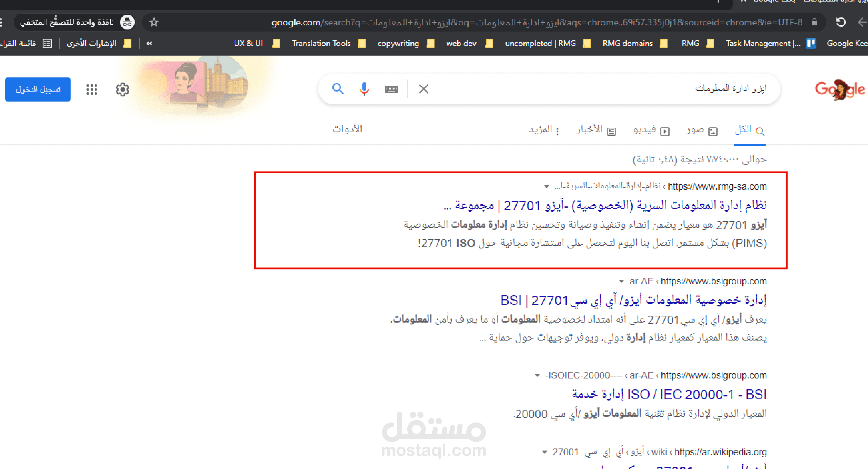This screenshot has height=469, width=868.
Task: Expand options arrow for wikipedia result
Action: click(545, 452)
